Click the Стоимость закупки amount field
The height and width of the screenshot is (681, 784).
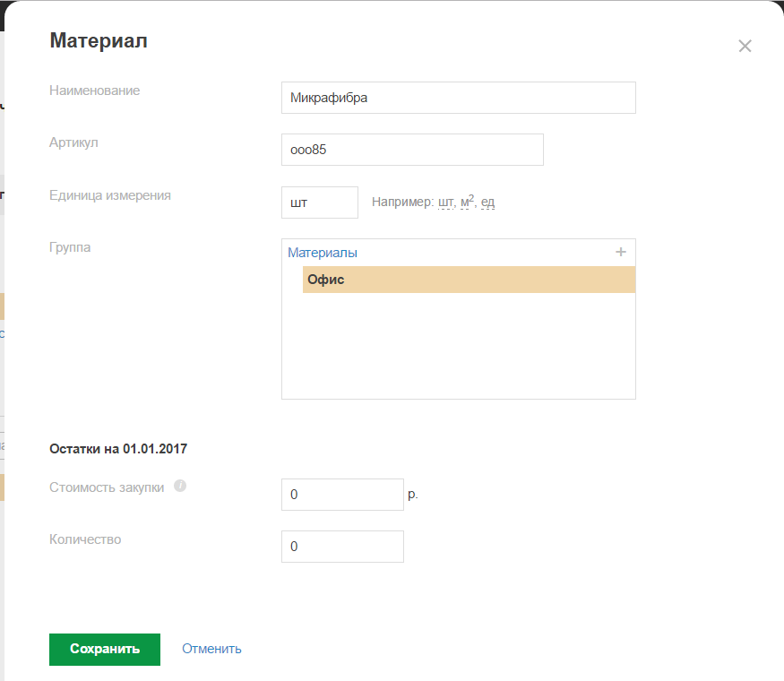tap(342, 494)
